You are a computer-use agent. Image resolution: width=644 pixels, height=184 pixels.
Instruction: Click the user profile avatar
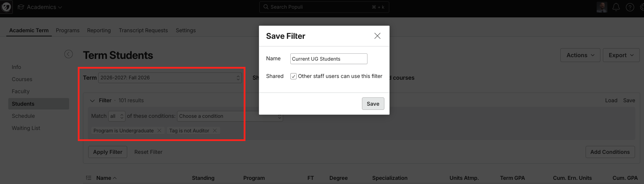point(602,7)
